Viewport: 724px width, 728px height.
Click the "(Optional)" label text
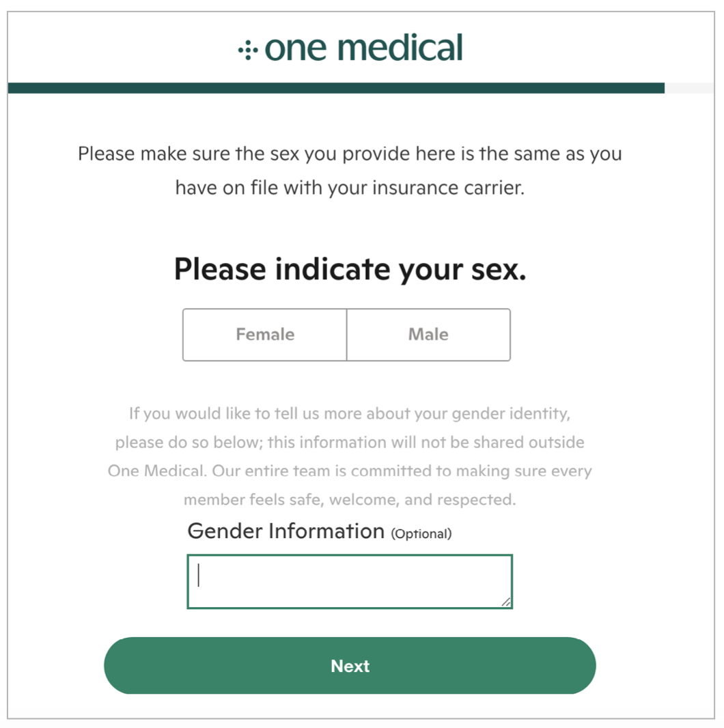click(x=421, y=534)
